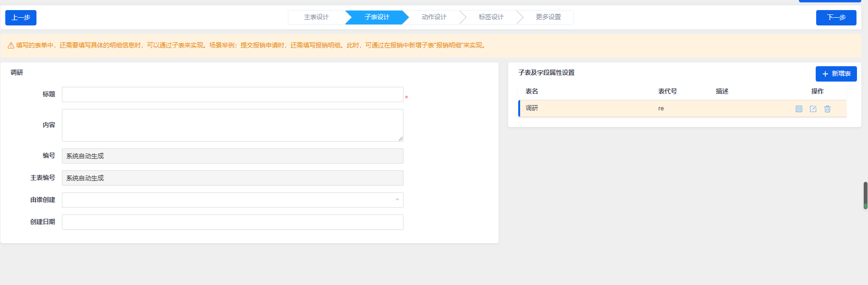Click the edit icon in 调研 row

pos(813,109)
